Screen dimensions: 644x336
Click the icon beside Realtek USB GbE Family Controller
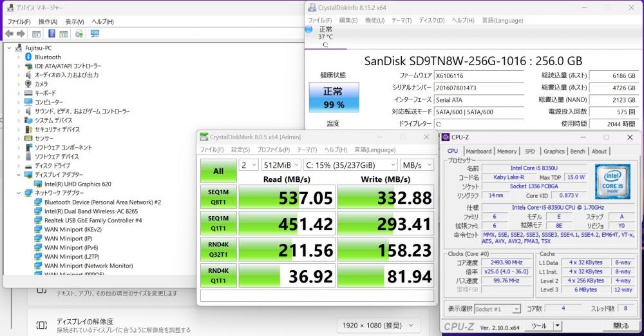pos(38,220)
